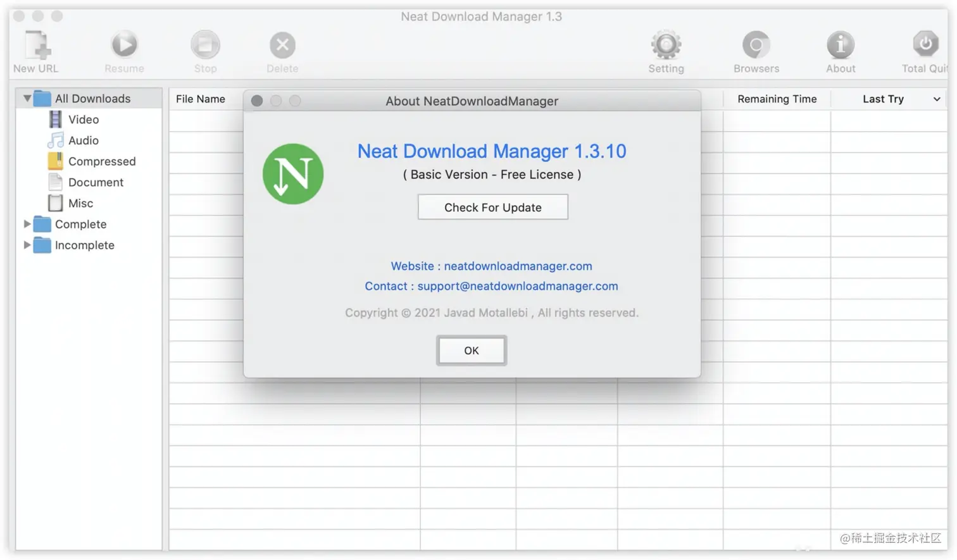The width and height of the screenshot is (957, 560).
Task: Click the Stop download icon
Action: [x=205, y=46]
